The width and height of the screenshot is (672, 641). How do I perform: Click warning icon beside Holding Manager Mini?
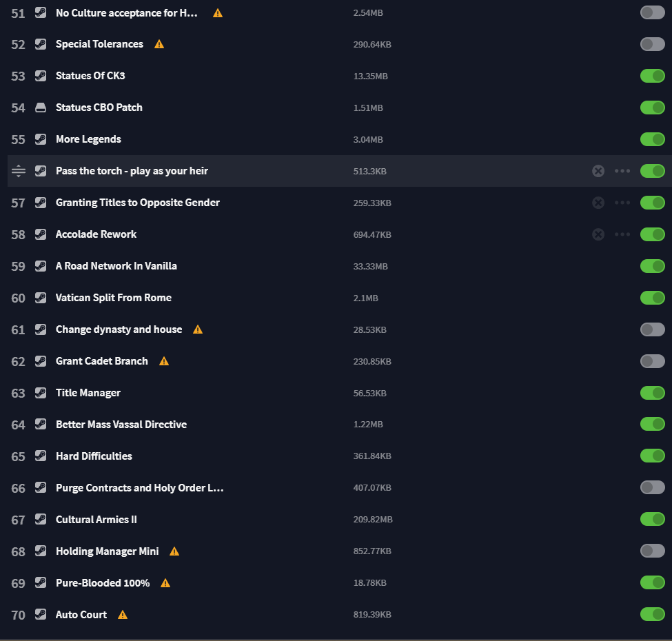(x=174, y=551)
